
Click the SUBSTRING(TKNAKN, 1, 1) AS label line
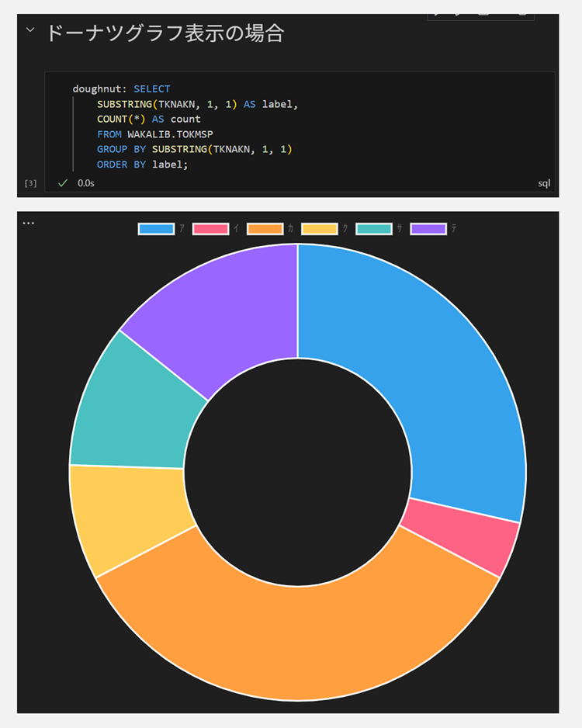tap(197, 104)
